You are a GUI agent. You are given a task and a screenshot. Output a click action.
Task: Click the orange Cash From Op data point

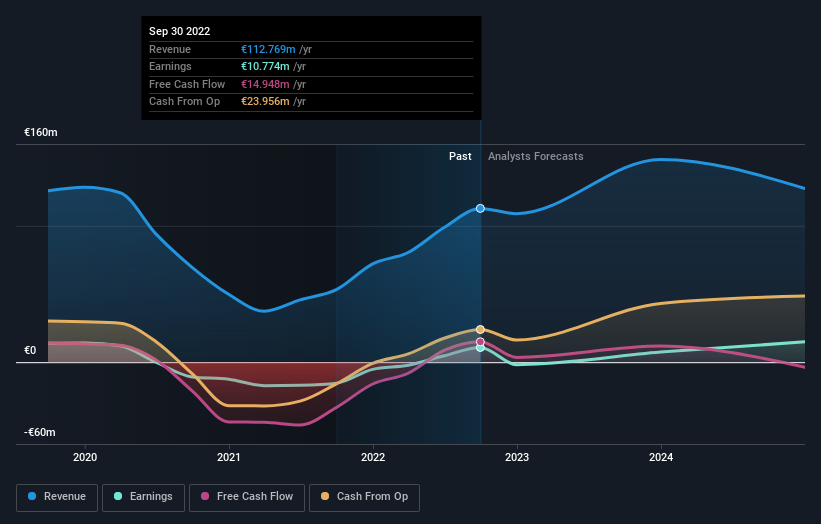(x=480, y=329)
